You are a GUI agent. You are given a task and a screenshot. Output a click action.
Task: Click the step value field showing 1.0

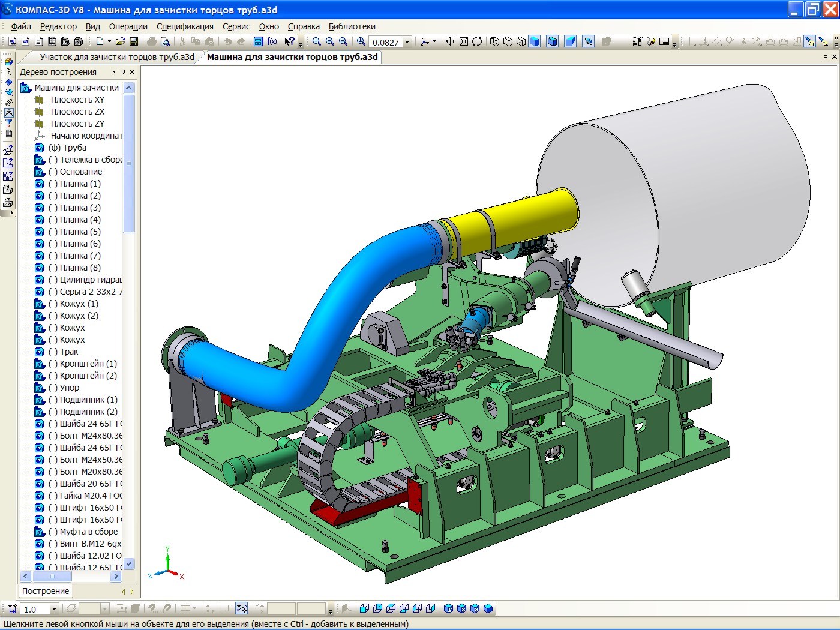pos(34,609)
